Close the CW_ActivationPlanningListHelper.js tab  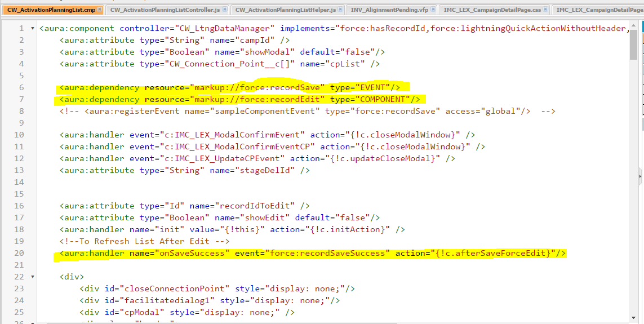[x=340, y=9]
